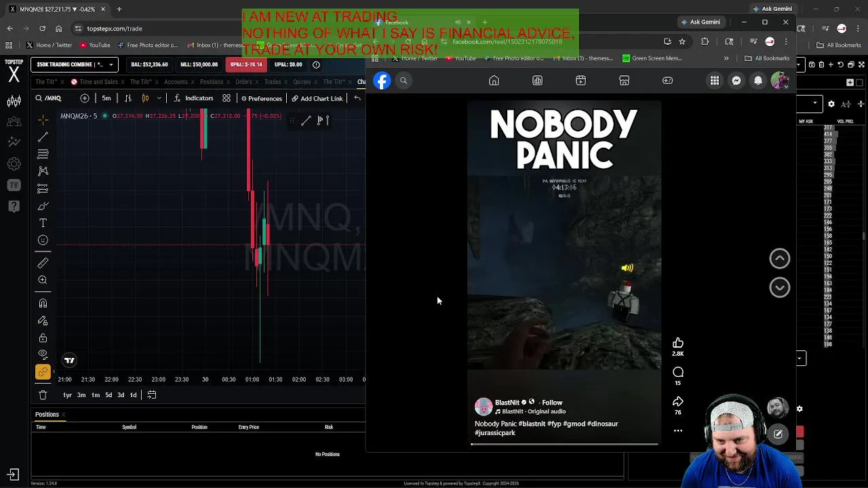Select the bar chart type icon

point(128,98)
